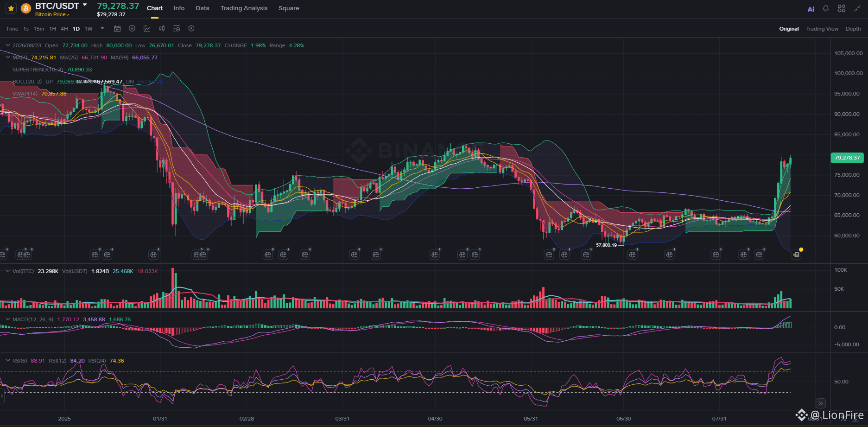Click the VWAP(14) indicator label
This screenshot has width=868, height=427.
(x=25, y=94)
